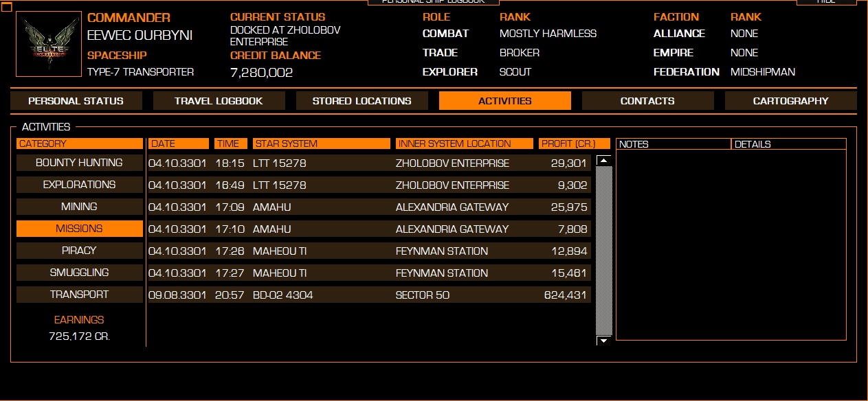Go to the Contacts tab
868x401 pixels.
pyautogui.click(x=647, y=101)
